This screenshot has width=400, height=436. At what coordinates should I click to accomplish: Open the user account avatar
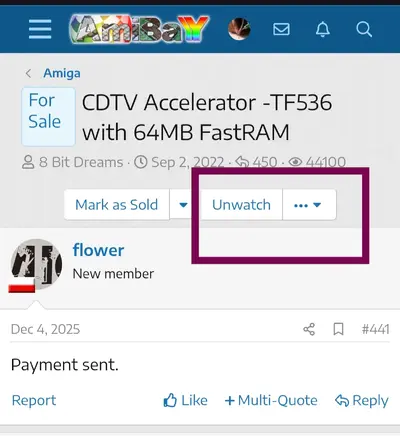[239, 29]
